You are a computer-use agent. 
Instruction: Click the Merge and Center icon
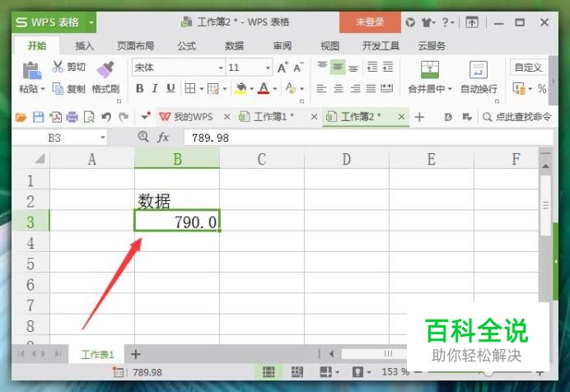430,69
